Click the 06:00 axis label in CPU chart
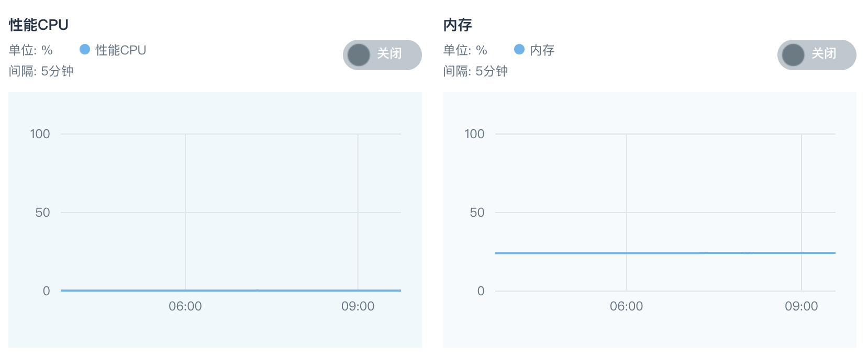This screenshot has height=356, width=868. (x=185, y=306)
